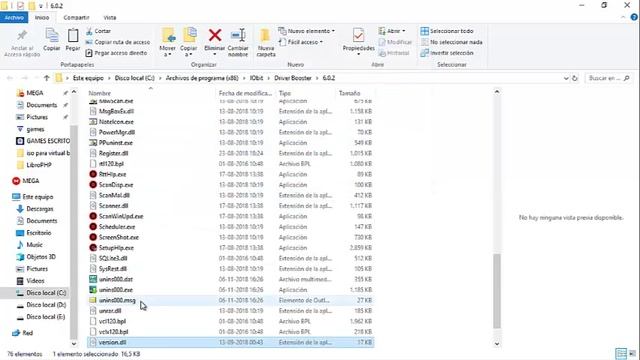The image size is (640, 360).
Task: Open Propiedades of selected file
Action: [358, 42]
